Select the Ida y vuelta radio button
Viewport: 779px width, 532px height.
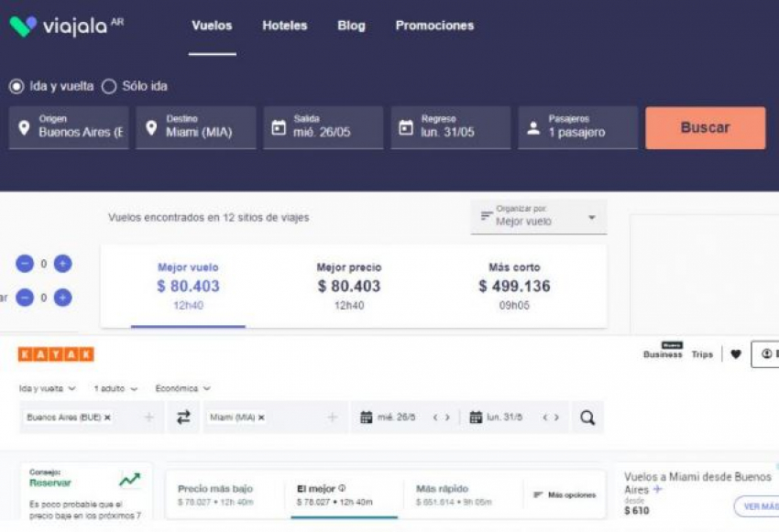tap(16, 86)
